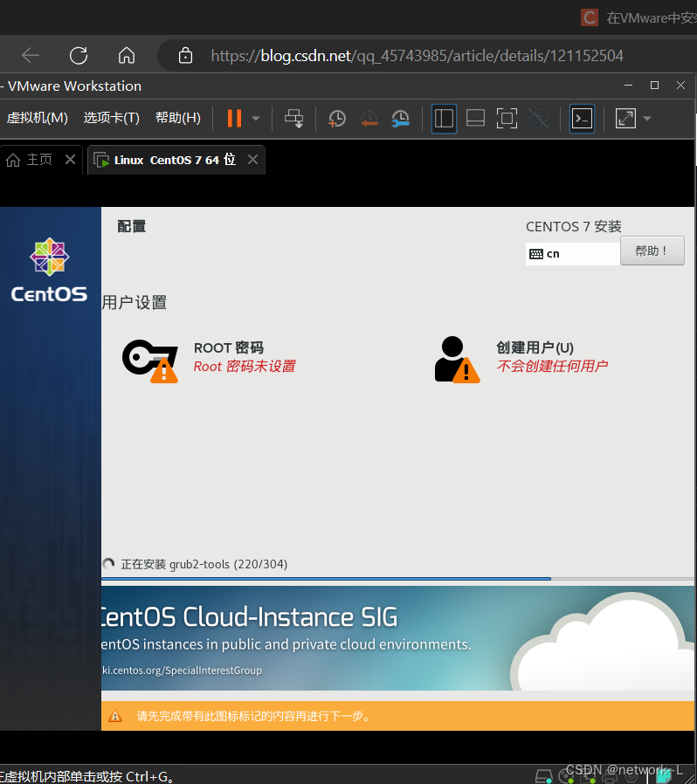The width and height of the screenshot is (697, 784).
Task: Open the 帮助(H) menu
Action: pyautogui.click(x=177, y=118)
